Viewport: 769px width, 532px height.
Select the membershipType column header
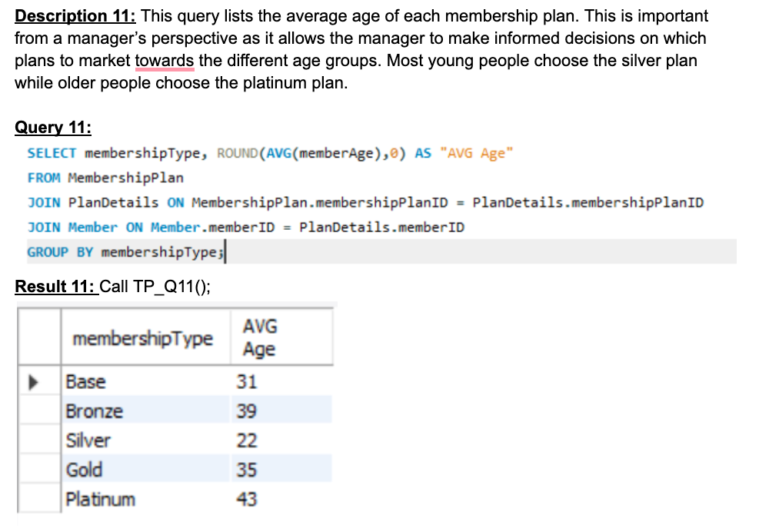[142, 338]
